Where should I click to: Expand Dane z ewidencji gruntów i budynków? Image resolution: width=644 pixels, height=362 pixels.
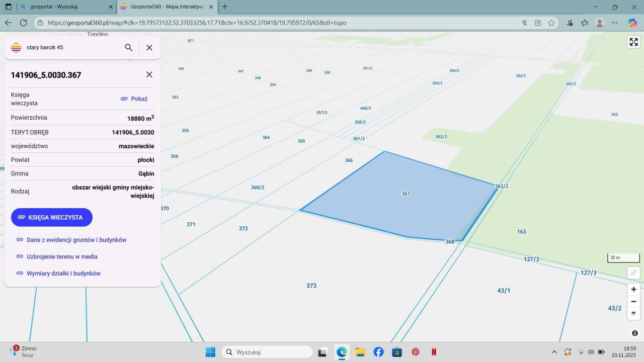pos(76,240)
